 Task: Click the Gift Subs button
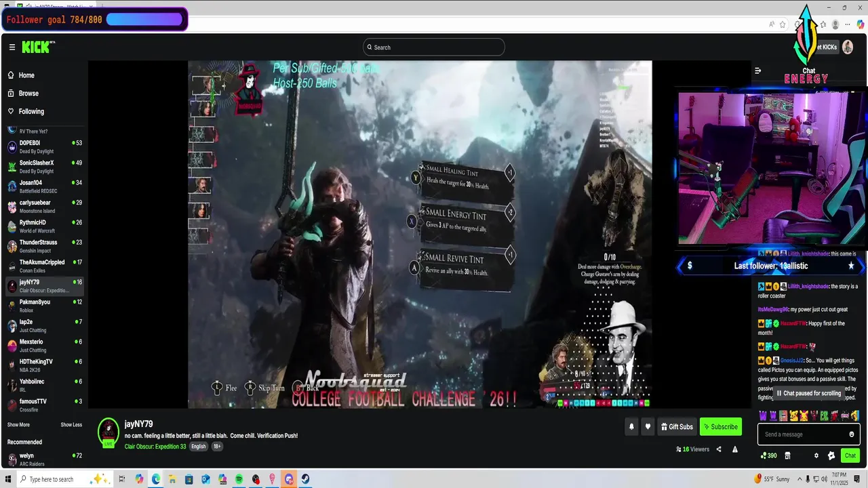pos(676,427)
